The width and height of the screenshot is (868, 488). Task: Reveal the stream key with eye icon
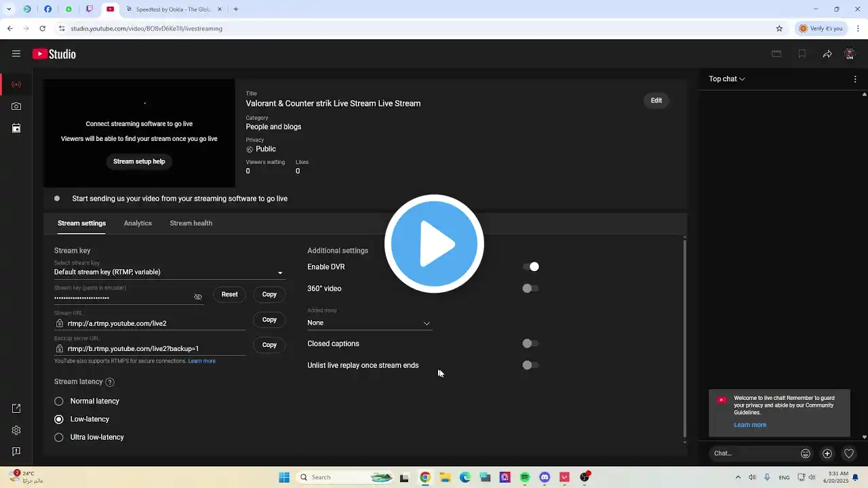point(198,298)
